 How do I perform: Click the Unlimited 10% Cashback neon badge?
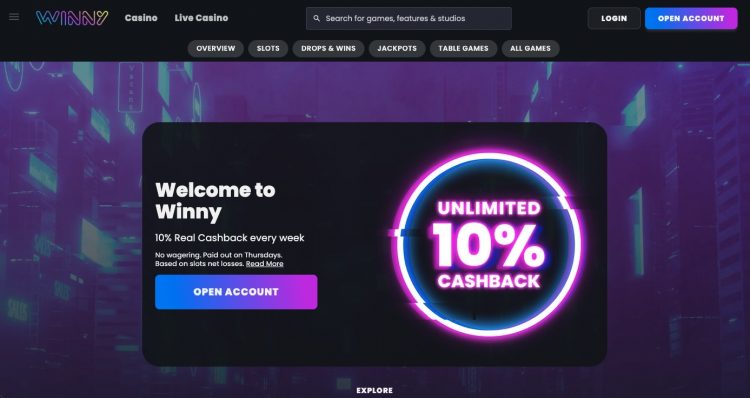coord(488,244)
